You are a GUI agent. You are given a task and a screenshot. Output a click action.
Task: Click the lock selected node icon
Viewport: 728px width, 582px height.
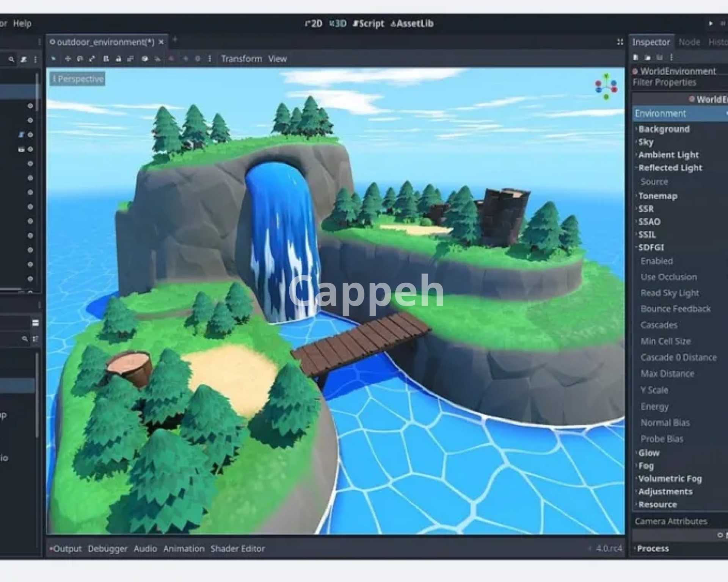tap(118, 59)
